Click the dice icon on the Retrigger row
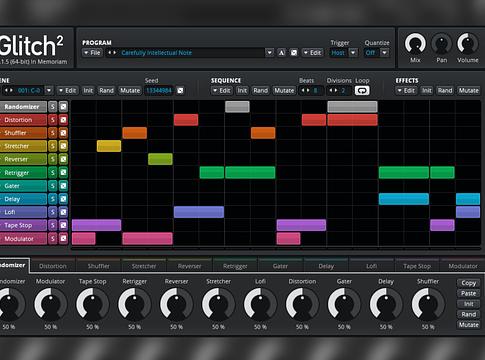This screenshot has height=360, width=485. tap(63, 173)
